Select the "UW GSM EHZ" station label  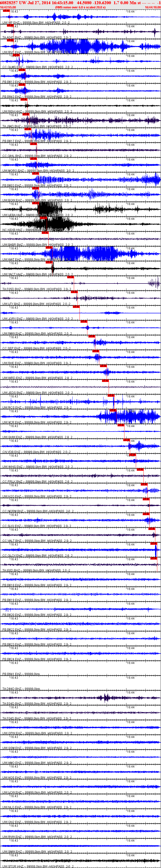(x=12, y=748)
